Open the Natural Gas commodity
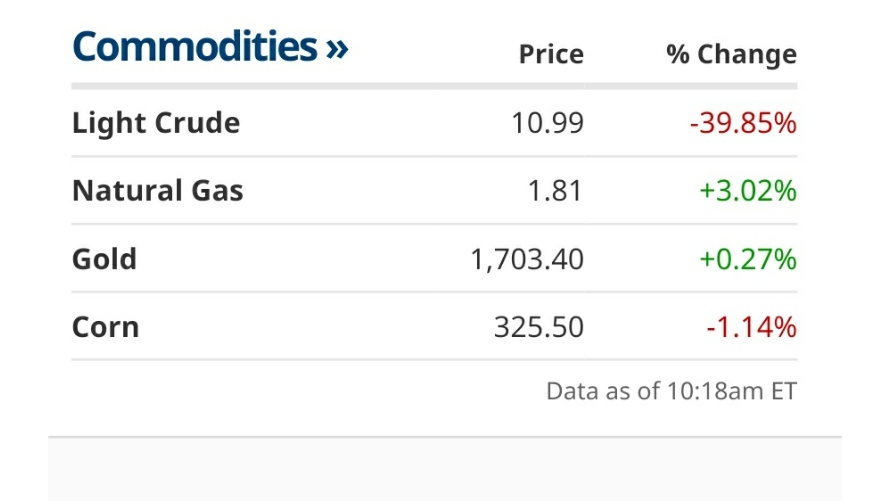 pyautogui.click(x=158, y=191)
